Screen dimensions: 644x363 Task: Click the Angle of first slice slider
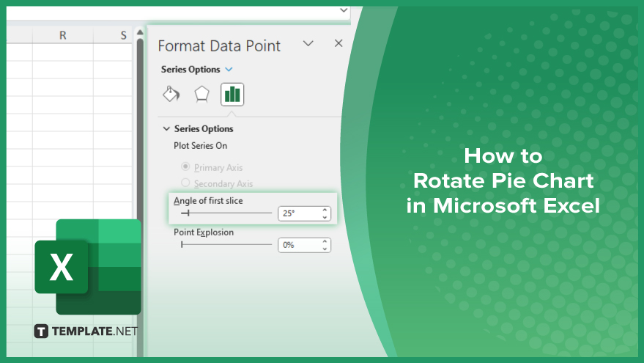coord(226,213)
